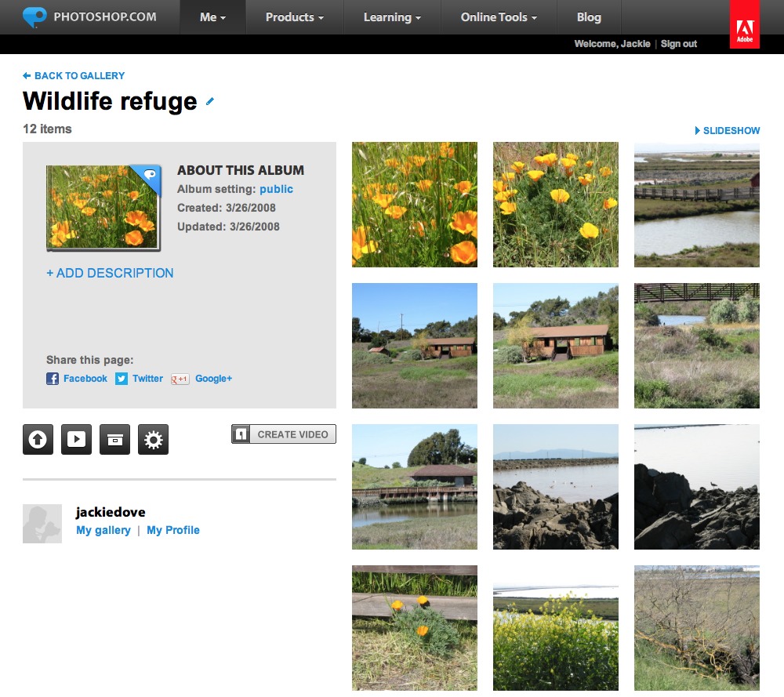Click the Welcome, Jackie text
Image resolution: width=784 pixels, height=697 pixels.
point(612,44)
